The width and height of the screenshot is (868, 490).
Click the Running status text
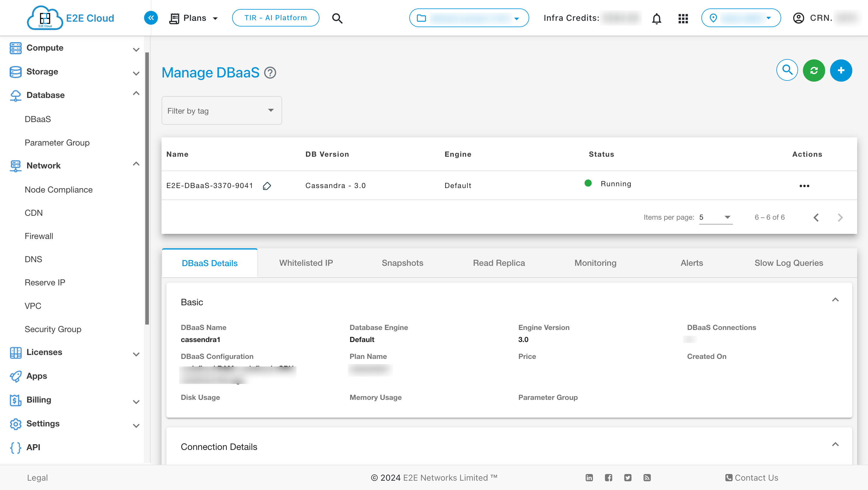tap(616, 184)
